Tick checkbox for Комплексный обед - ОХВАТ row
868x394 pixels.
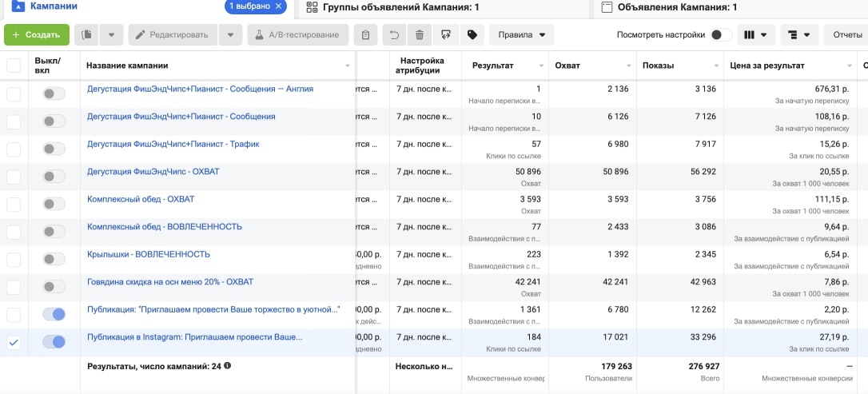coord(14,205)
